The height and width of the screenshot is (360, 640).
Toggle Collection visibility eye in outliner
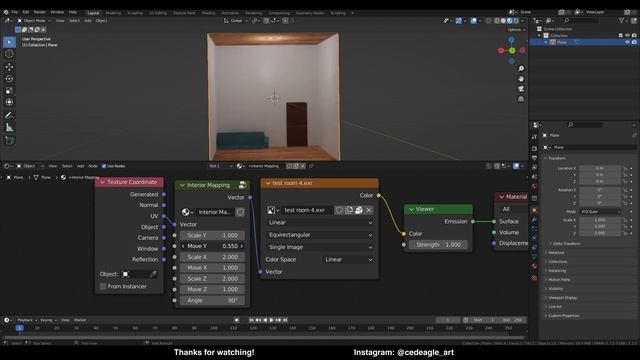point(627,36)
